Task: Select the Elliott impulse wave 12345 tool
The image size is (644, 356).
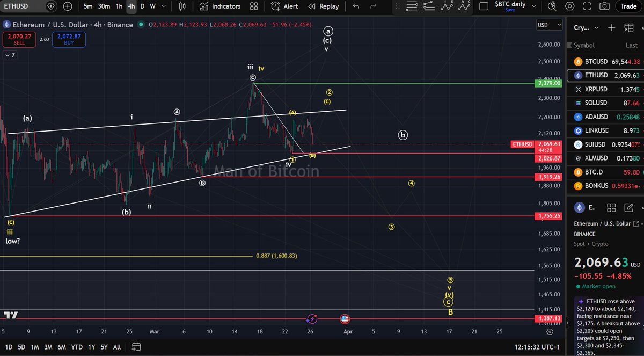Action: (x=448, y=6)
